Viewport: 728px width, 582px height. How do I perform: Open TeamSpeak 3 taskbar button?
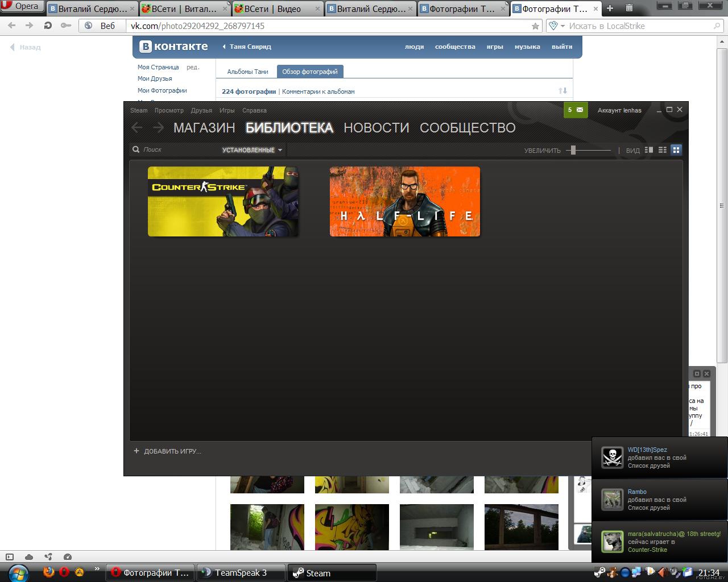pos(241,573)
